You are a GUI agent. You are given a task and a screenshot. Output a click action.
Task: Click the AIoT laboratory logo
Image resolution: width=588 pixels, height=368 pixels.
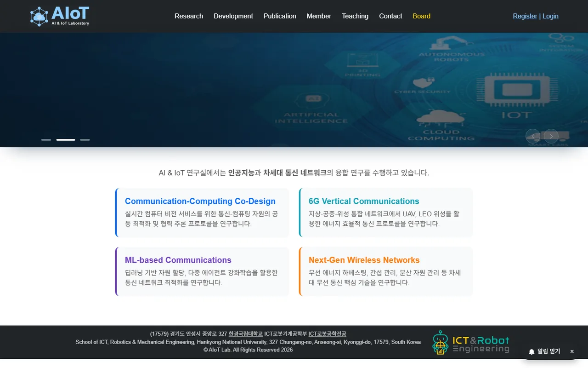tap(60, 16)
